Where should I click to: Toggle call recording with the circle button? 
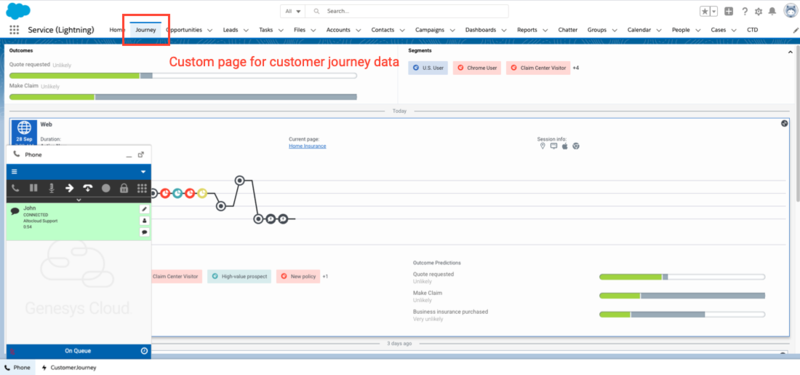[106, 188]
